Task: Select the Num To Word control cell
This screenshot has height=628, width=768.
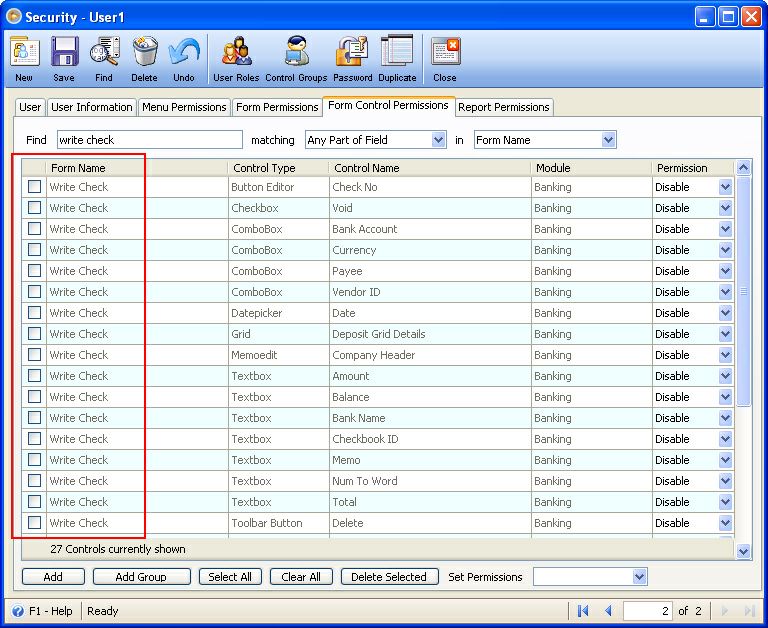Action: [x=430, y=481]
